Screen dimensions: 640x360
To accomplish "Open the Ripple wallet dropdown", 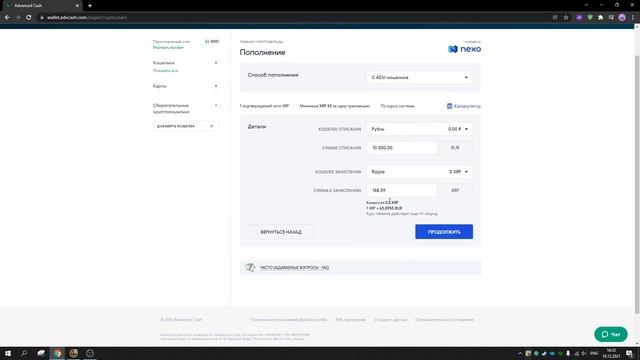I will point(419,172).
